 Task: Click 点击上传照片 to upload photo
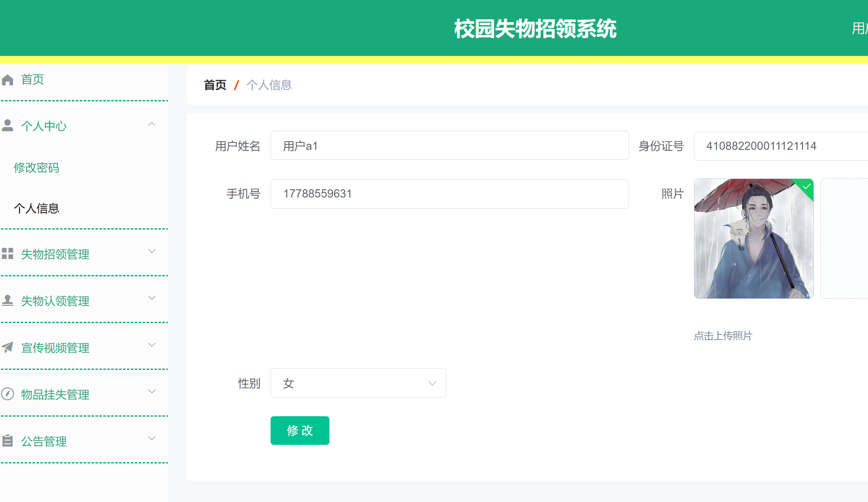(723, 336)
